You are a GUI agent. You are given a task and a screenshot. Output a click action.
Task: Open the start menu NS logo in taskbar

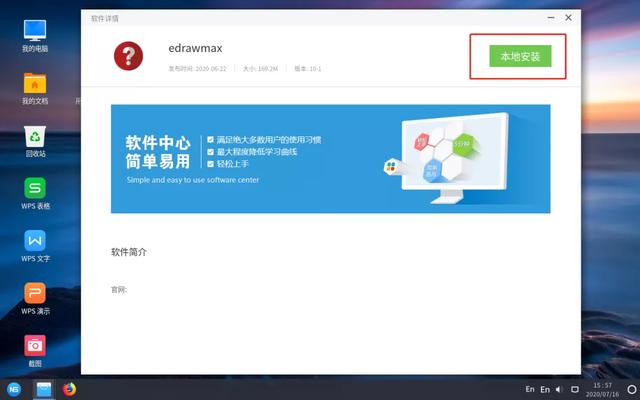tap(14, 389)
